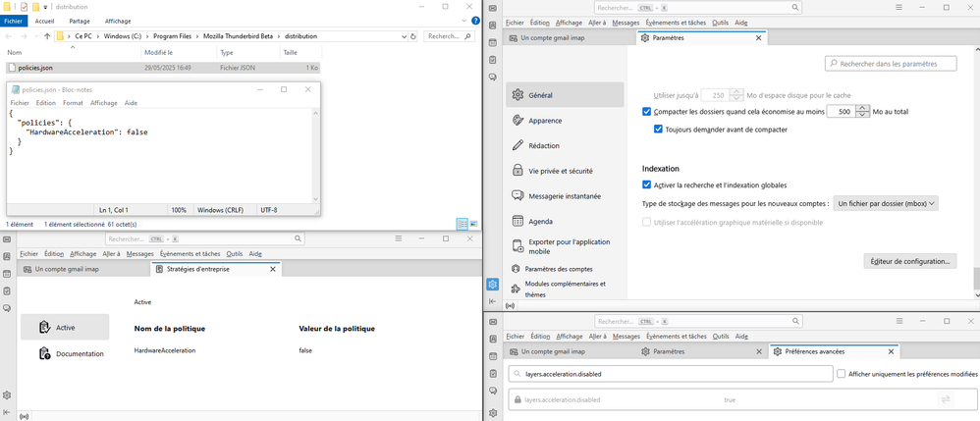Click the Explorer up-folder arrow
Image resolution: width=980 pixels, height=421 pixels.
tap(48, 36)
